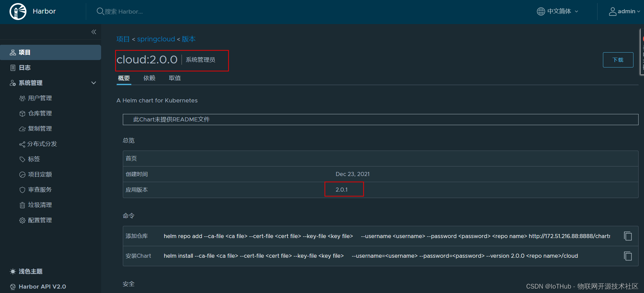Click the search magnifier icon

pyautogui.click(x=100, y=11)
